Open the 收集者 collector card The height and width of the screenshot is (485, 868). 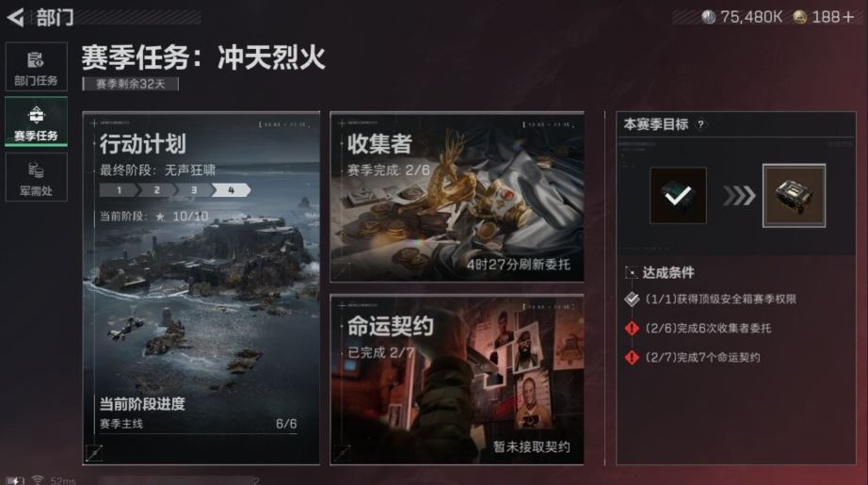tap(457, 197)
